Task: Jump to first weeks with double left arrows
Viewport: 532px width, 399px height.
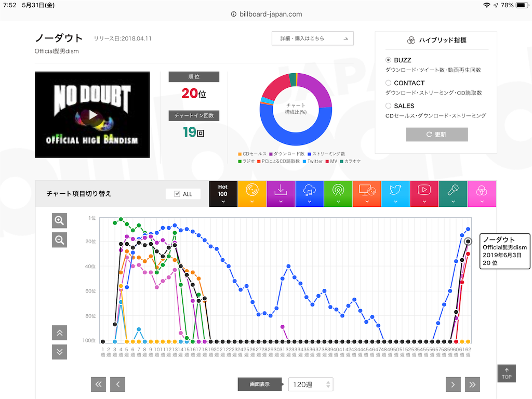Action: click(x=98, y=384)
